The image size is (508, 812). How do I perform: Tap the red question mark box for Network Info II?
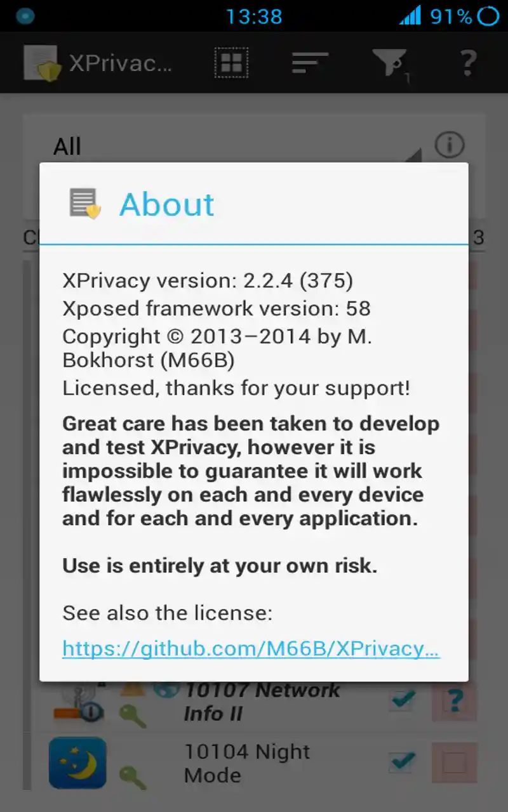pyautogui.click(x=455, y=702)
